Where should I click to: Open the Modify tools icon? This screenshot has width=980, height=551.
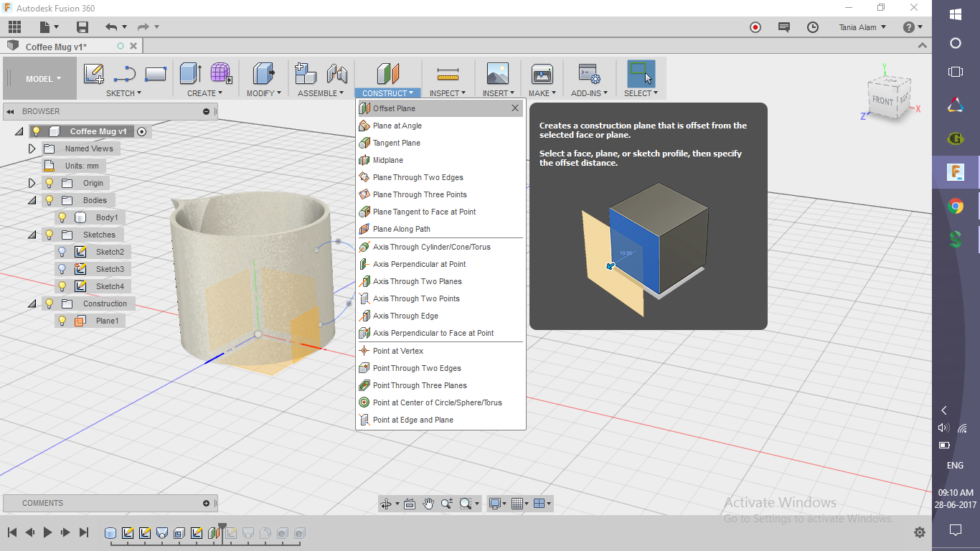(x=263, y=74)
